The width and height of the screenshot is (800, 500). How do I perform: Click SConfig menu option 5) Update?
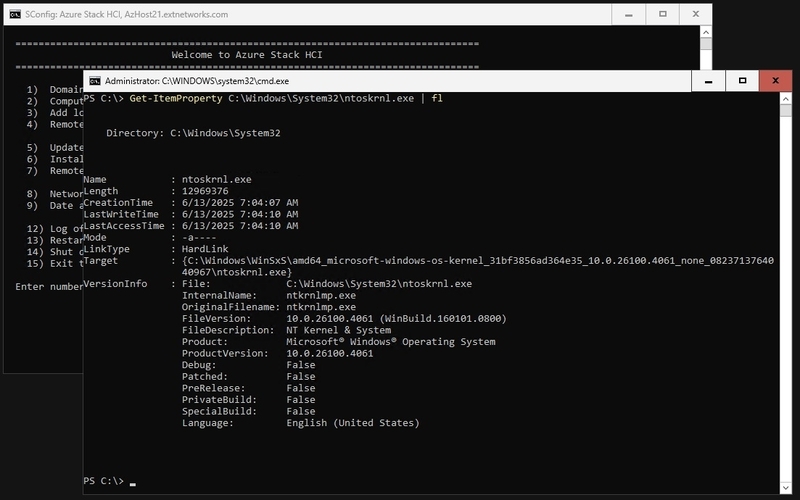[55, 147]
